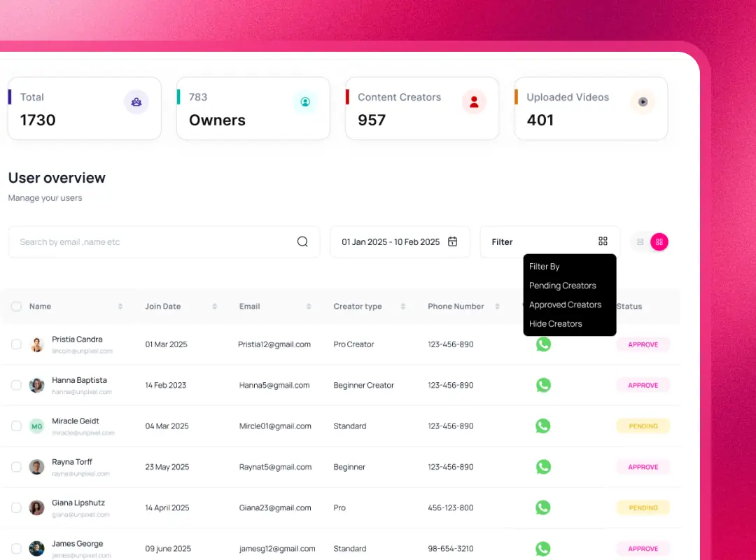
Task: Click PENDING badge for Miracle Geidt
Action: tap(643, 426)
